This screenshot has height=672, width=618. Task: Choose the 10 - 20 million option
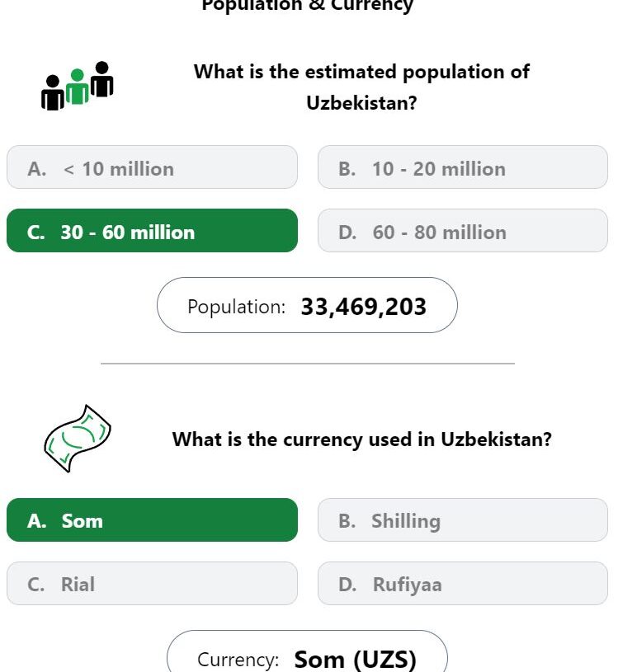(463, 167)
